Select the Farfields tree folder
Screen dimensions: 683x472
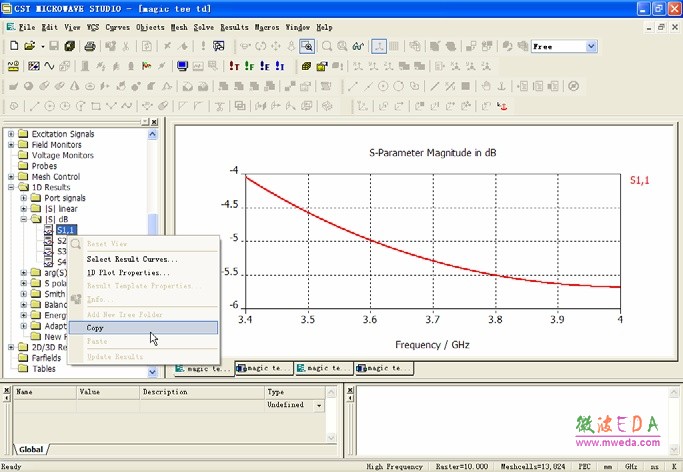click(46, 357)
